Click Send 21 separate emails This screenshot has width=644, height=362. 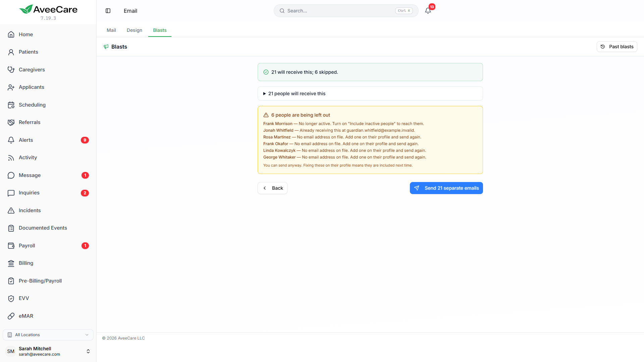[446, 188]
